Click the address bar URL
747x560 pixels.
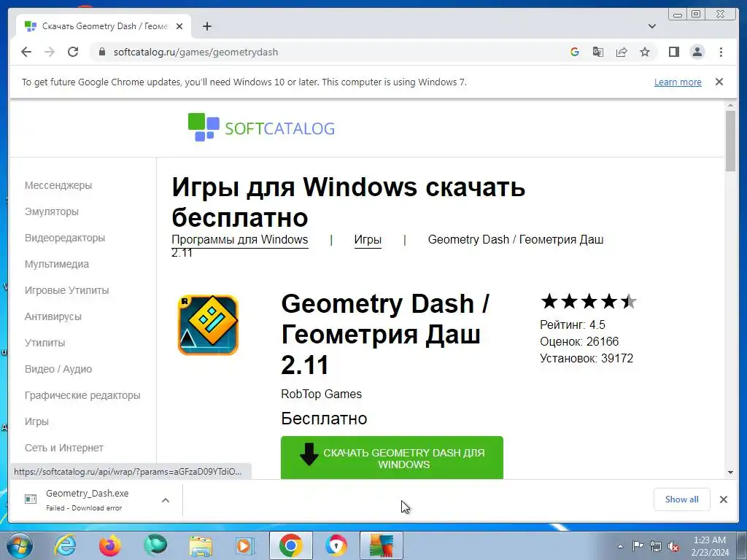tap(196, 52)
